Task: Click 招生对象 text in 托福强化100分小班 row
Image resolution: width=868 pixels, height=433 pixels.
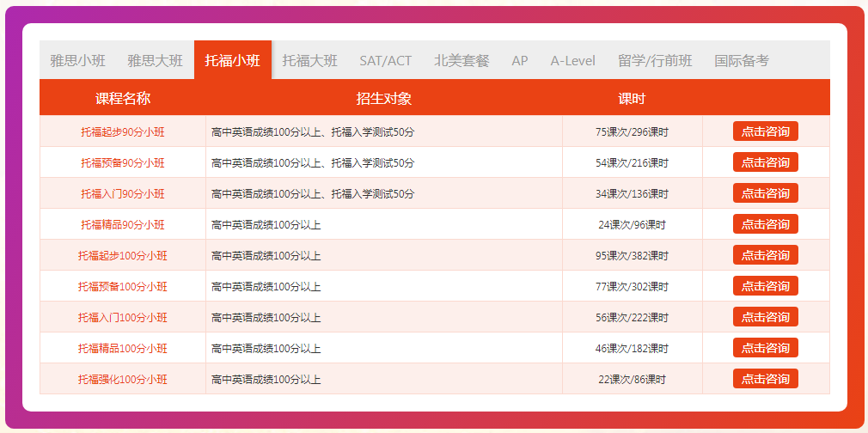Action: 266,380
